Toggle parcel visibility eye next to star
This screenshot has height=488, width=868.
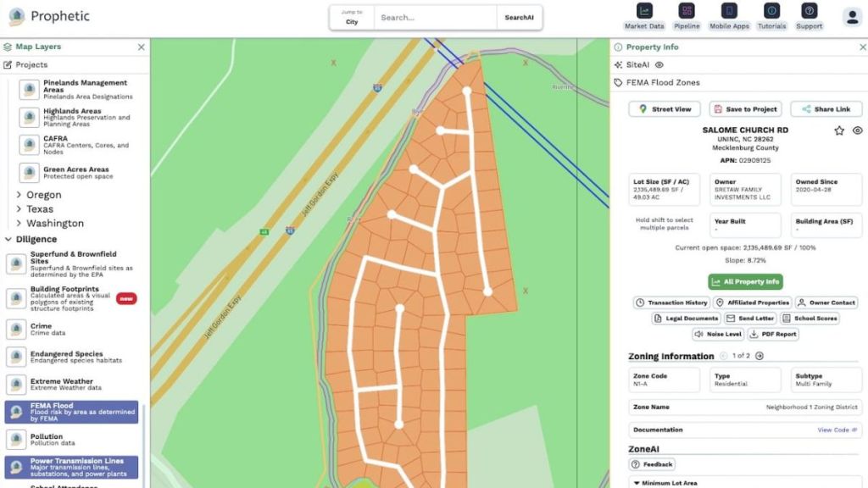858,130
